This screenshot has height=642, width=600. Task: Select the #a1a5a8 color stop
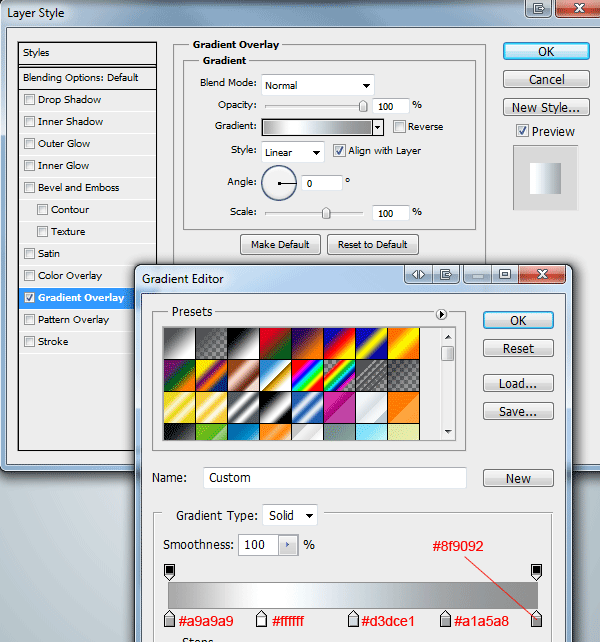click(445, 619)
